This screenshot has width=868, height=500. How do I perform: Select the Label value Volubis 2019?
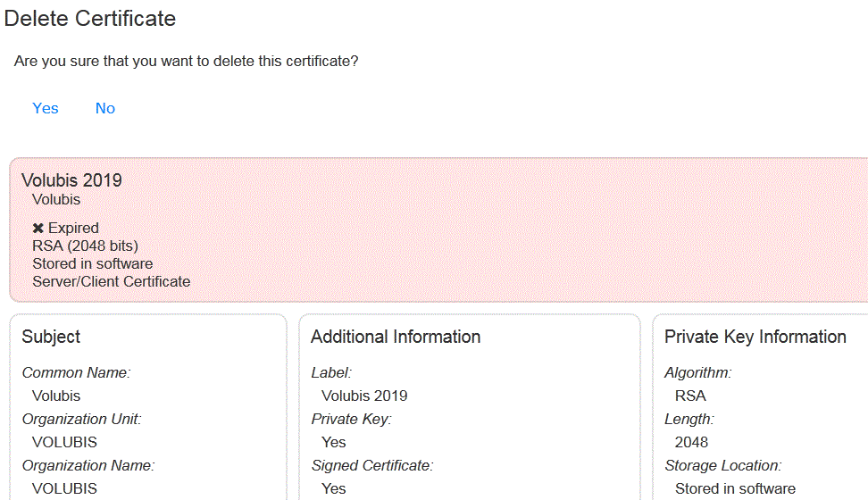point(364,396)
